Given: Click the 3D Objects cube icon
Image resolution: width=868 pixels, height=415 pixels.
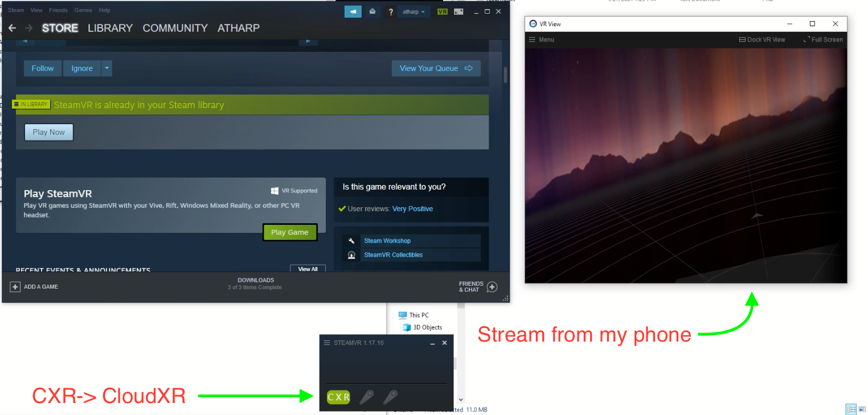Looking at the screenshot, I should pos(407,327).
